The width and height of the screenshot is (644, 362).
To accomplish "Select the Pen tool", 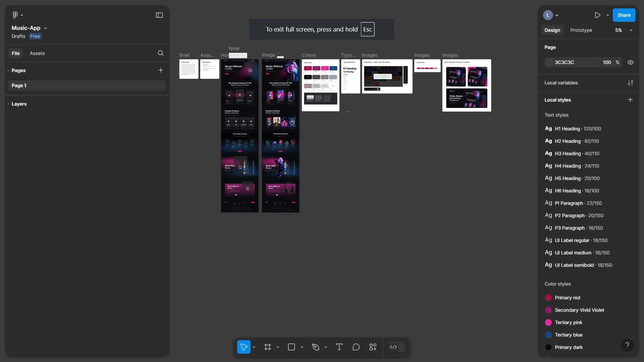I will tap(316, 347).
